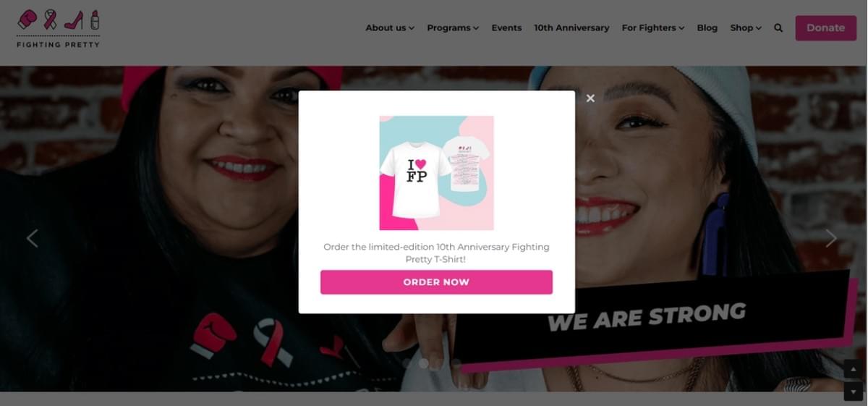Image resolution: width=868 pixels, height=406 pixels.
Task: Expand the Programs dropdown menu
Action: tap(453, 28)
